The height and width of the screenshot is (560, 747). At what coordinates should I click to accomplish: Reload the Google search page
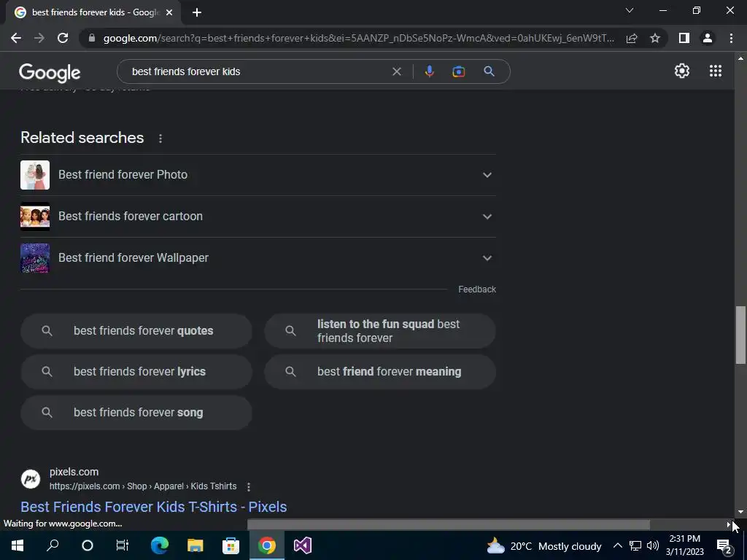tap(63, 38)
